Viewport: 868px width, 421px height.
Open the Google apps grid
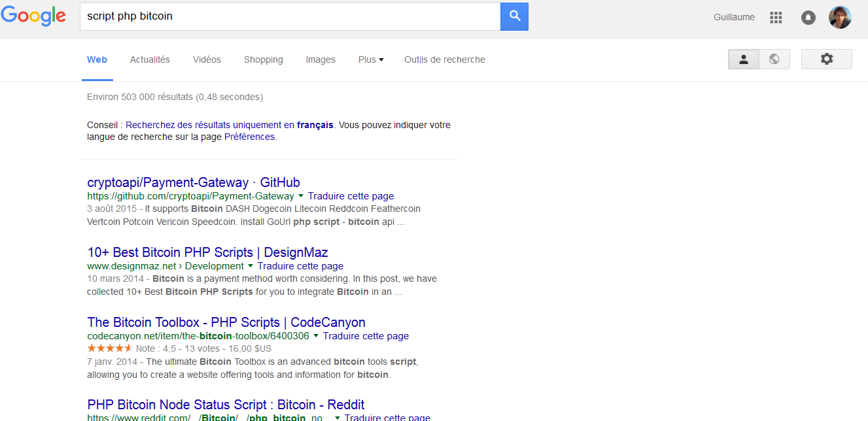click(776, 18)
